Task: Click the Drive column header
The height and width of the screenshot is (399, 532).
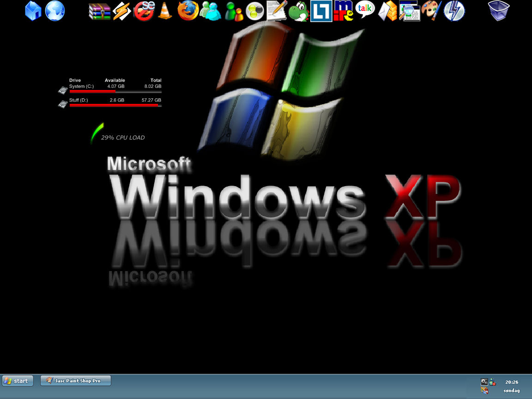Action: [75, 80]
